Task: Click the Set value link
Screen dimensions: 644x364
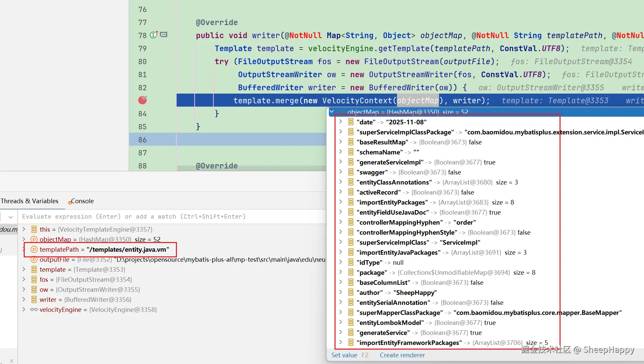Action: coord(344,355)
